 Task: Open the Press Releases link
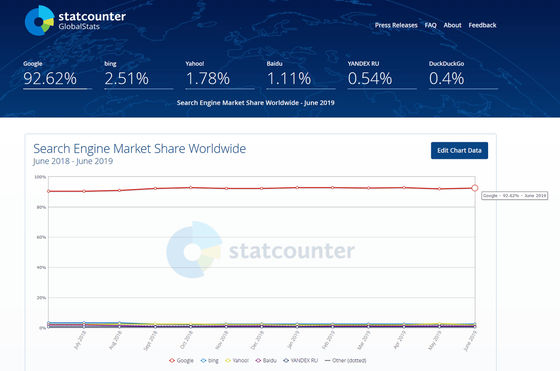pos(396,25)
